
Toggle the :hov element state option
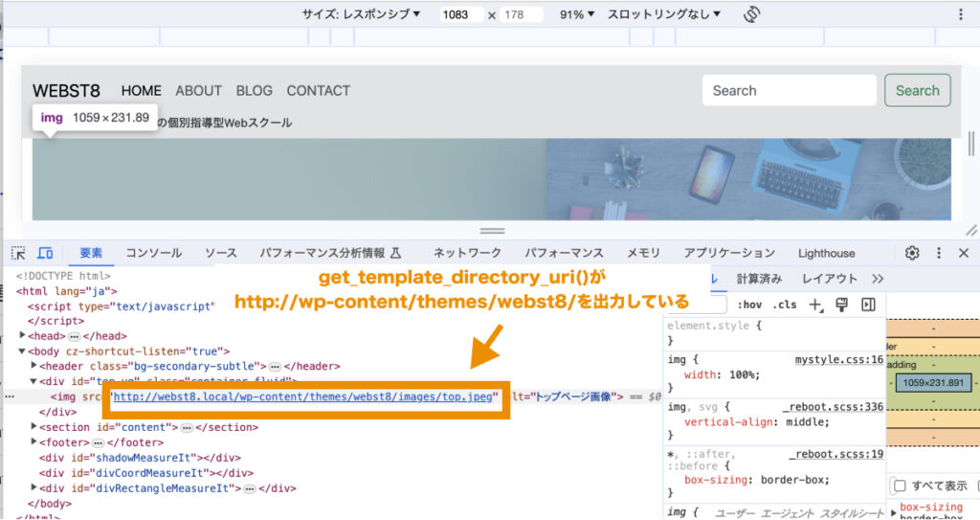[749, 305]
